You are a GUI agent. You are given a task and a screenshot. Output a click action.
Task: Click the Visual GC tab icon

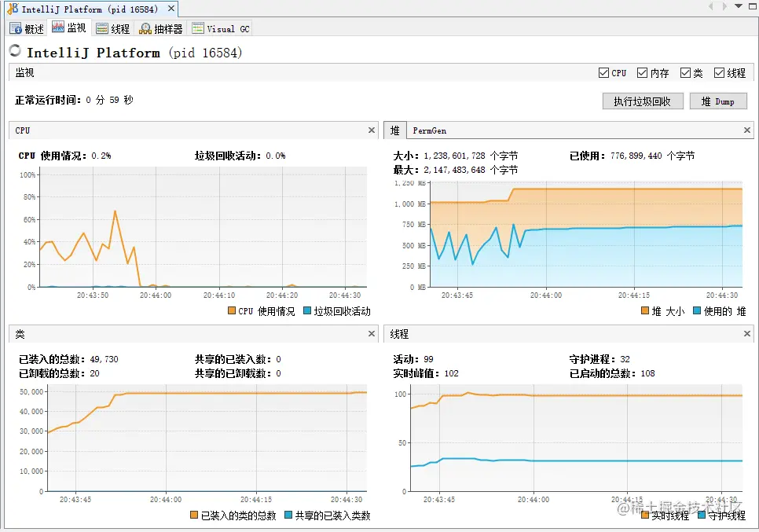tap(197, 28)
